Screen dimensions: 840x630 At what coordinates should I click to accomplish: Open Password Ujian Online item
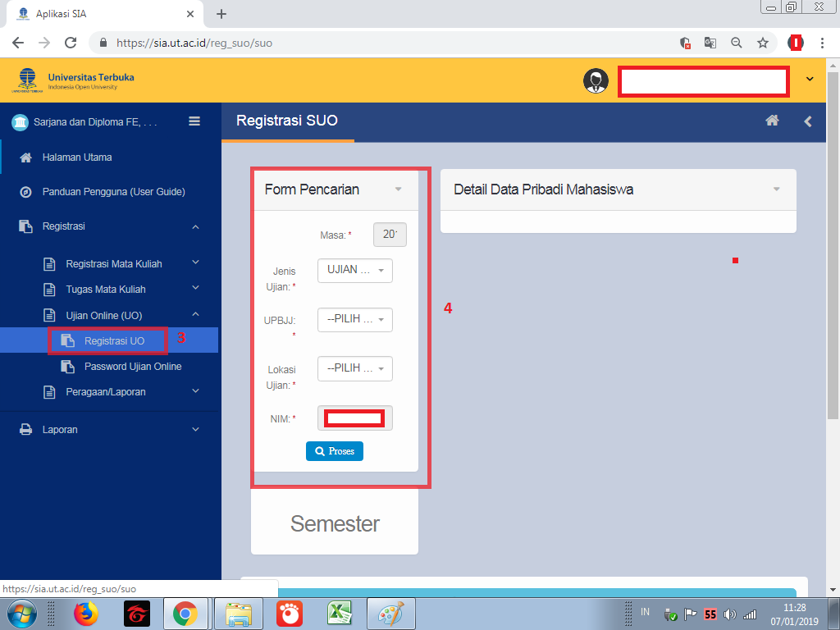coord(133,367)
